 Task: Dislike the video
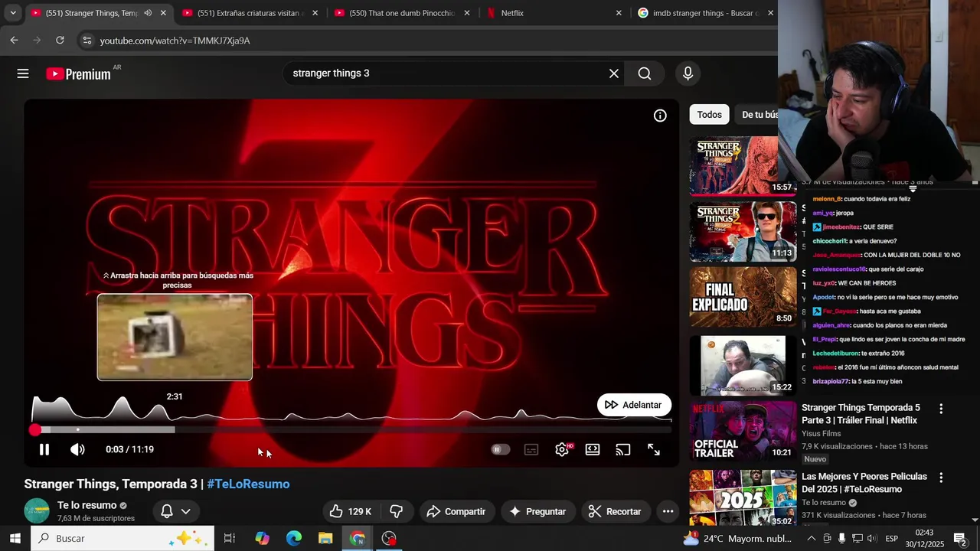396,511
